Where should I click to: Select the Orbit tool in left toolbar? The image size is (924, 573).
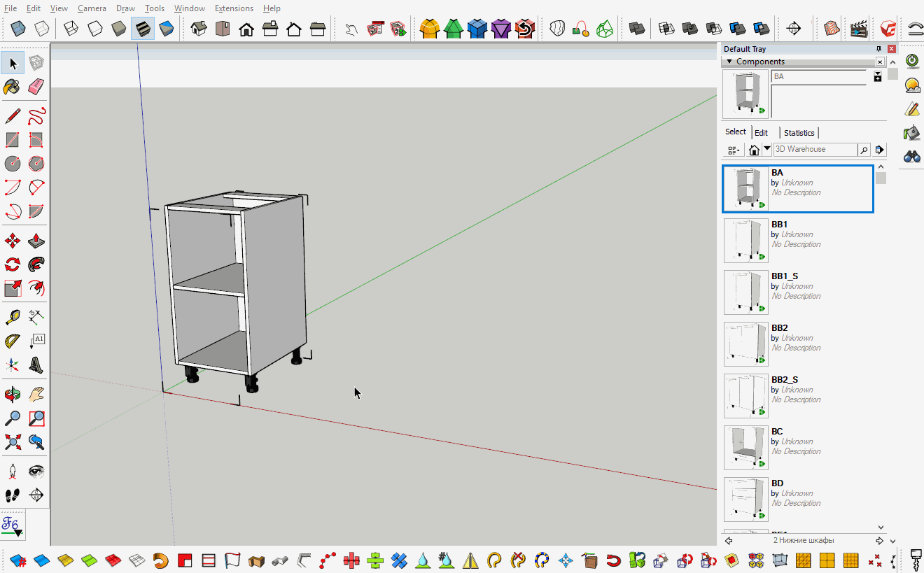click(x=12, y=394)
